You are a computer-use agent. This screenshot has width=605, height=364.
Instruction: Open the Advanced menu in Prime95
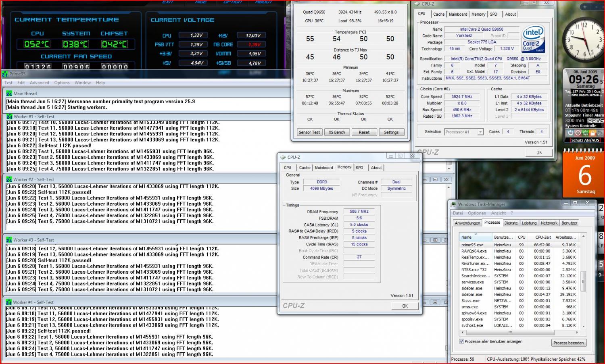coord(40,83)
